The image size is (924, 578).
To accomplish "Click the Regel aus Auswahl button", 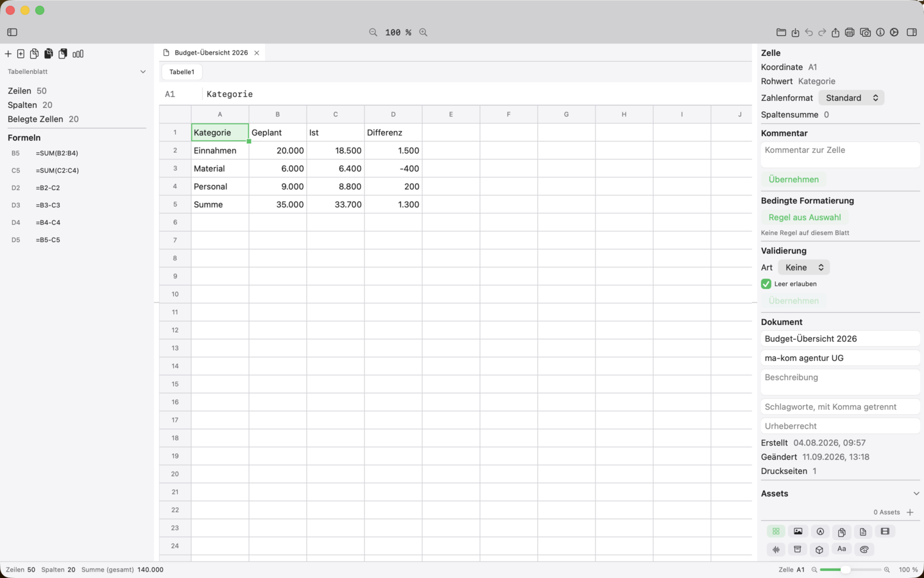I will pyautogui.click(x=805, y=217).
